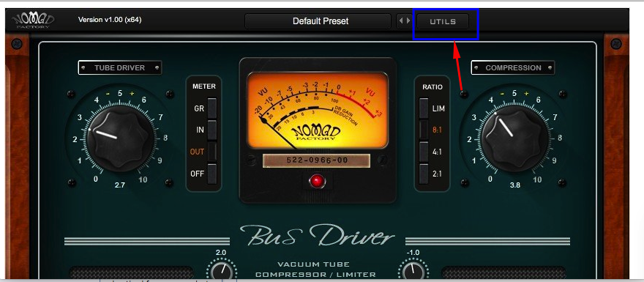Image resolution: width=644 pixels, height=282 pixels.
Task: Open the Default Preset selector
Action: 318,21
